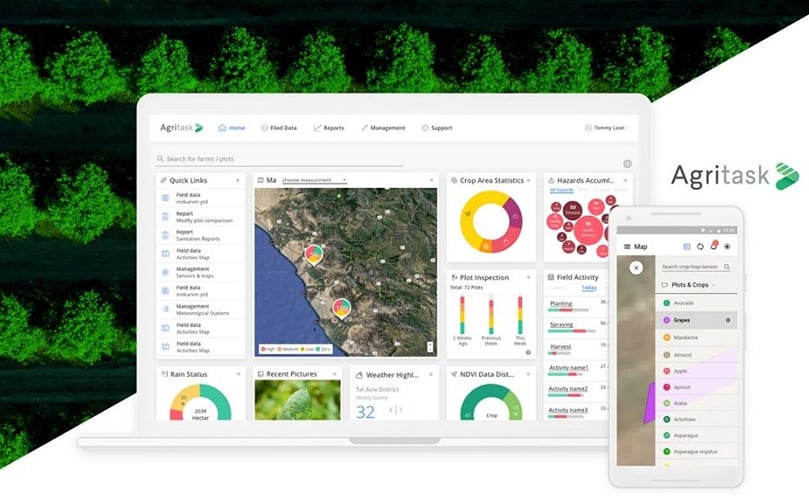
Task: Select Apricot in the crop list
Action: pos(696,387)
